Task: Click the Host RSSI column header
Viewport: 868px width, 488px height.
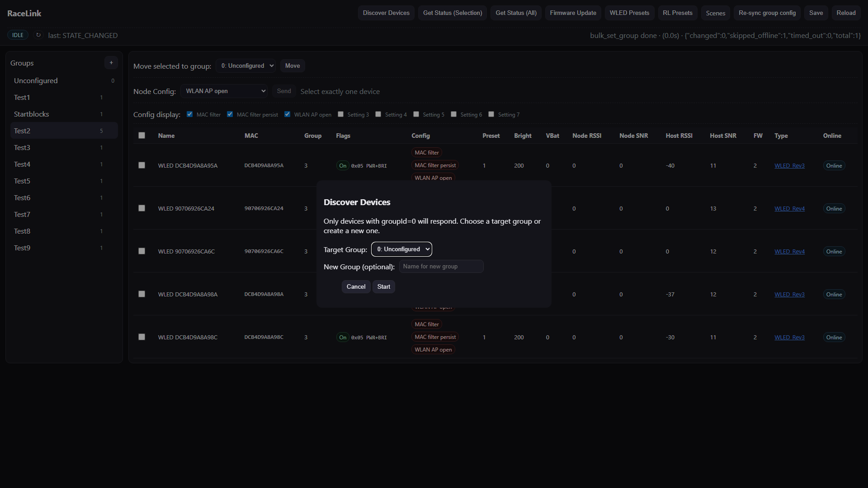Action: coord(679,136)
